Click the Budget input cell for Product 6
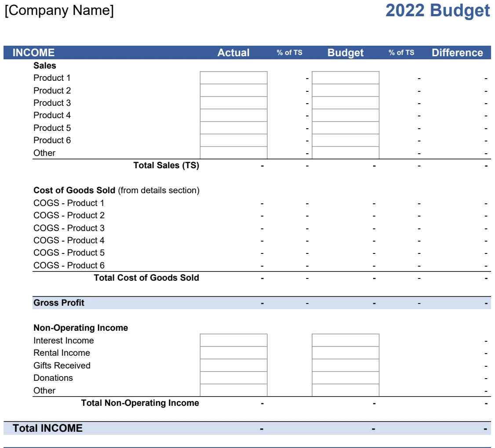 point(346,140)
